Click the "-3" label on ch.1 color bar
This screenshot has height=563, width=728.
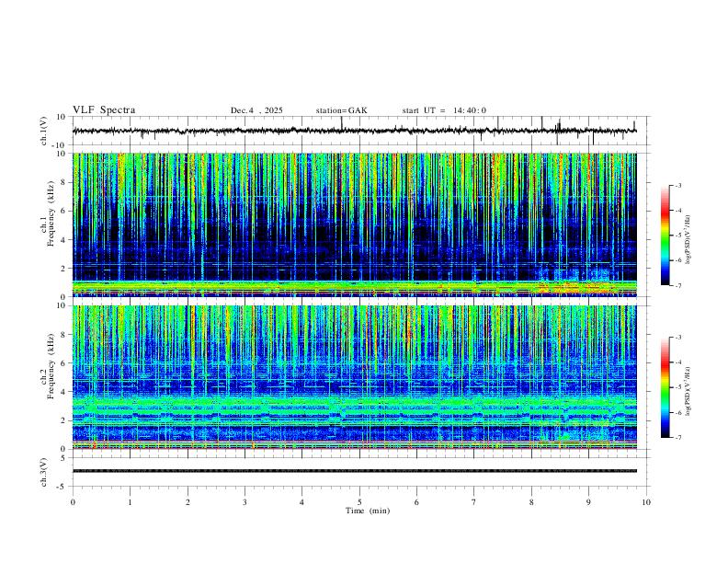(678, 185)
